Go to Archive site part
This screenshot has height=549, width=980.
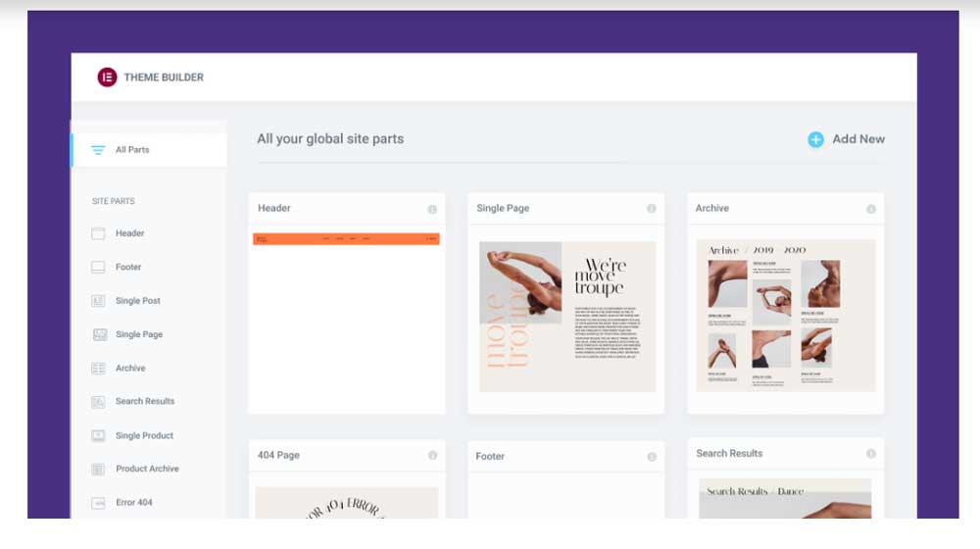pos(130,369)
